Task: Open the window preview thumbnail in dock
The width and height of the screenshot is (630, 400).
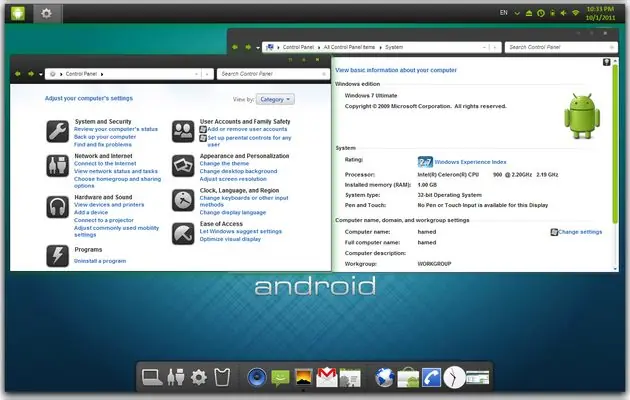Action: (x=478, y=378)
